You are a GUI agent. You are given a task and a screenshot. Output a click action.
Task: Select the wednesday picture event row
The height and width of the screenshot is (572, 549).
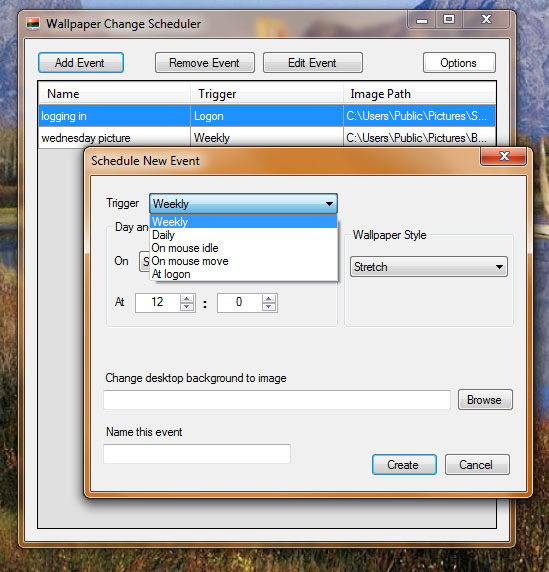267,138
